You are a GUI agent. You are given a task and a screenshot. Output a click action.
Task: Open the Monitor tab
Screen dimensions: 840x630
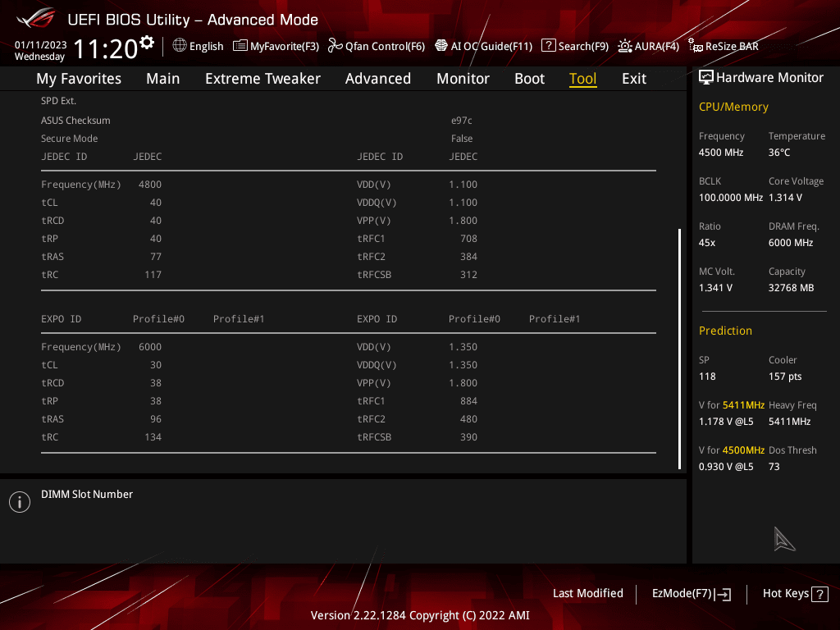click(x=463, y=78)
